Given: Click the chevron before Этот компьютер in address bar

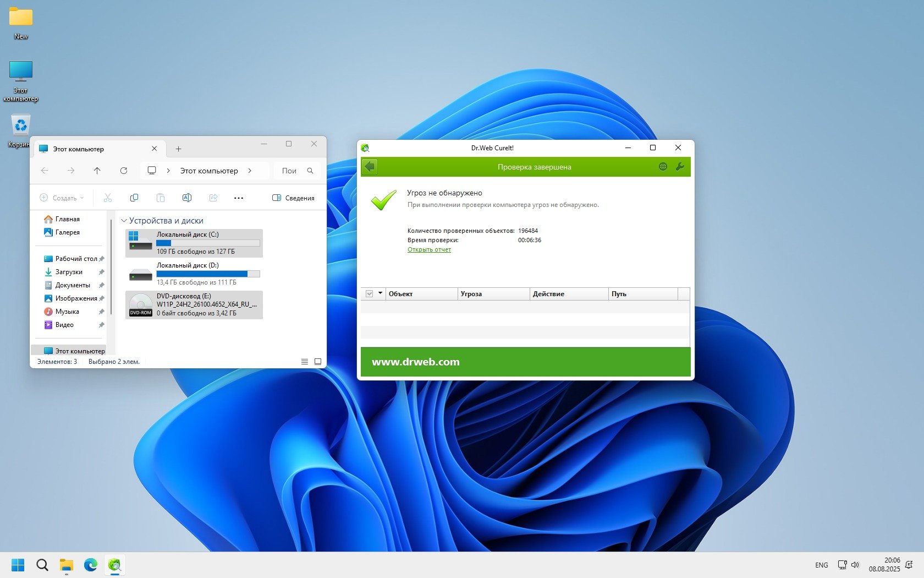Looking at the screenshot, I should [168, 171].
